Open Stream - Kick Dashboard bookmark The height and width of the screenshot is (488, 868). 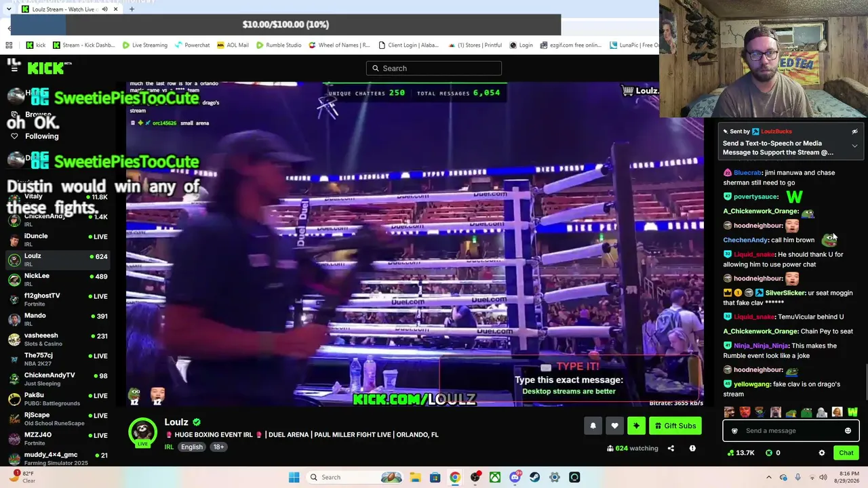click(83, 45)
